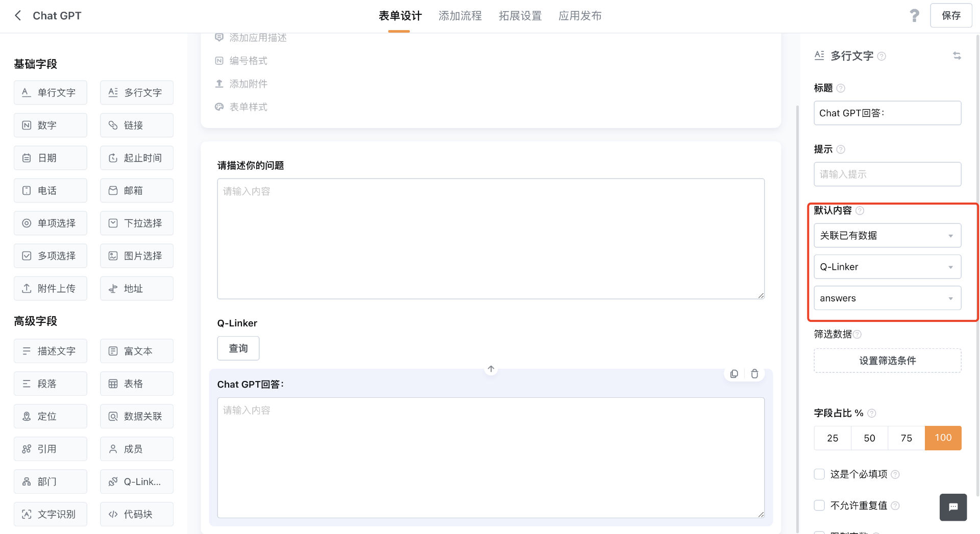Switch to the 添加流程 tab
The height and width of the screenshot is (534, 980).
(460, 16)
